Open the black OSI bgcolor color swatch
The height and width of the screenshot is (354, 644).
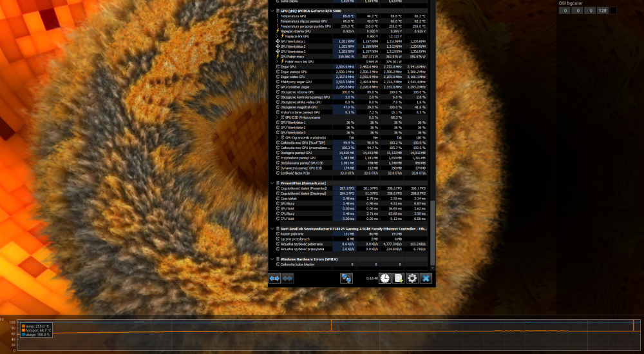click(613, 11)
